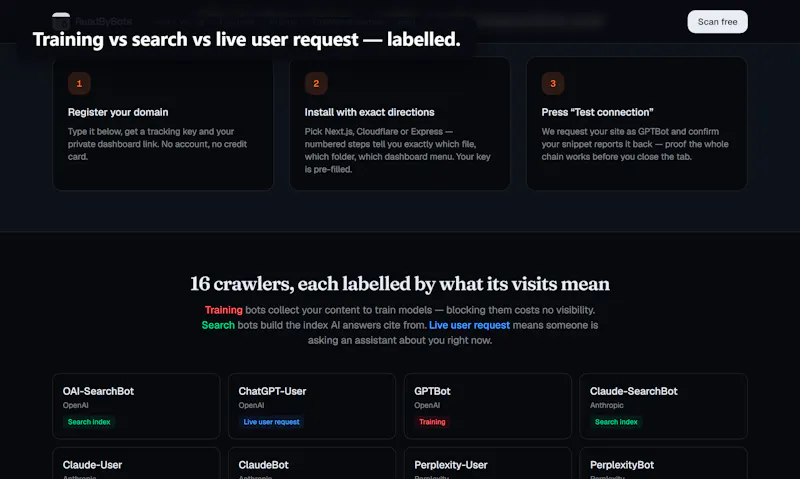Viewport: 800px width, 479px height.
Task: Select the Claude-SearchBot crawler card
Action: (x=663, y=406)
